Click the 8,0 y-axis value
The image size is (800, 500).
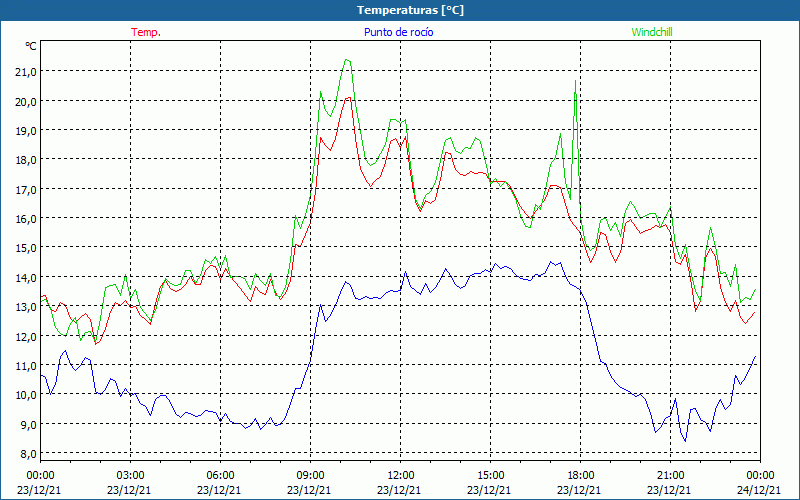(28, 454)
